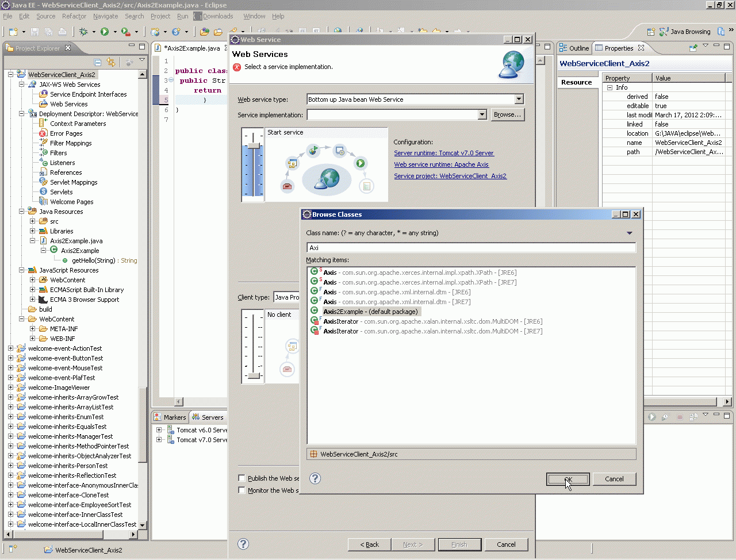Image resolution: width=736 pixels, height=560 pixels.
Task: Open the Browse Classes view menu arrow
Action: 630,233
